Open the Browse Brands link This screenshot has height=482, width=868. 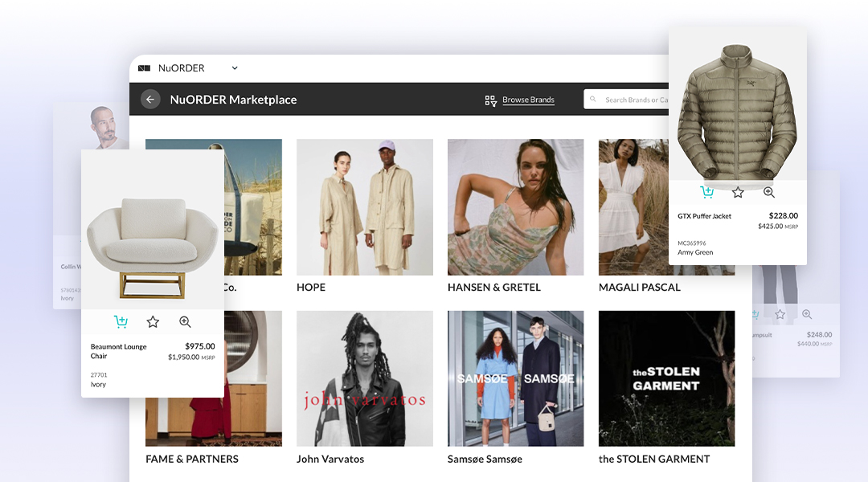(x=528, y=100)
